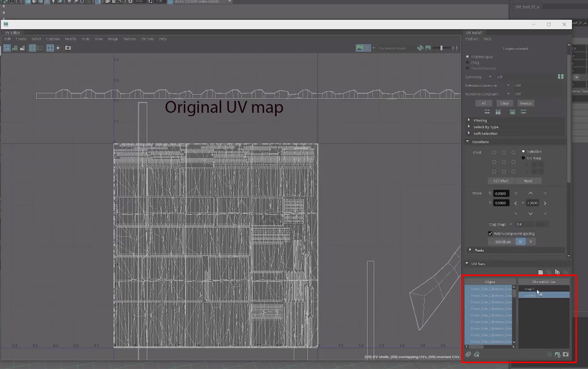Select the center pivot position radio
Viewport: 588px width, 369px height.
coord(504,162)
